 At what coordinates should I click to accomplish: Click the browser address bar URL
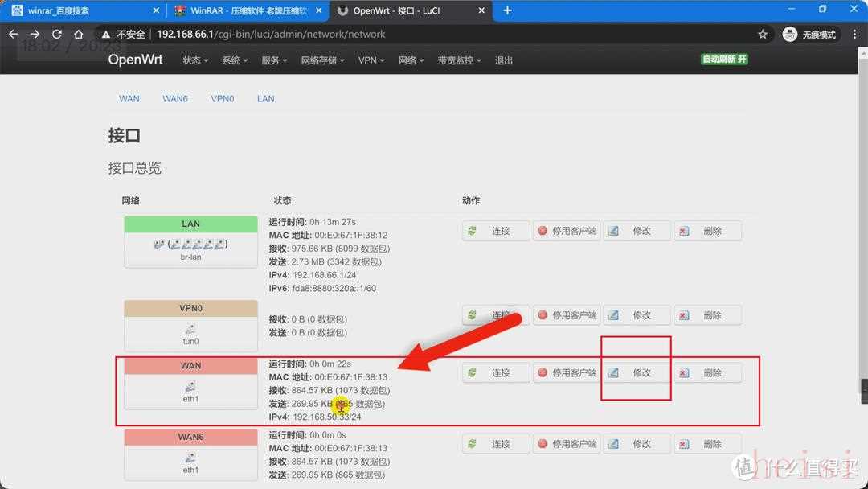[271, 35]
